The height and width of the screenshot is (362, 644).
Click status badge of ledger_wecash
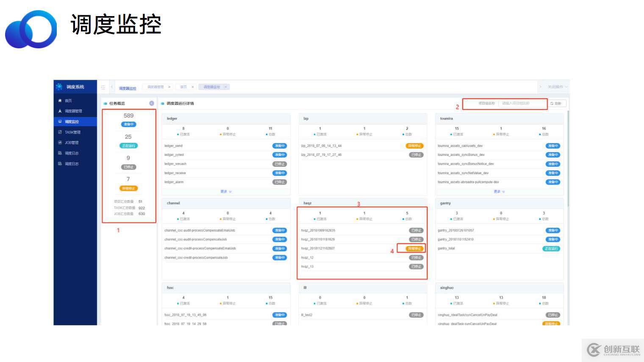[x=280, y=164]
